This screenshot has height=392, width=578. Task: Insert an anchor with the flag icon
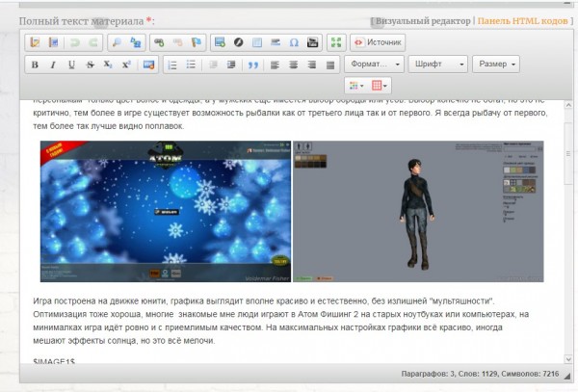coord(197,42)
